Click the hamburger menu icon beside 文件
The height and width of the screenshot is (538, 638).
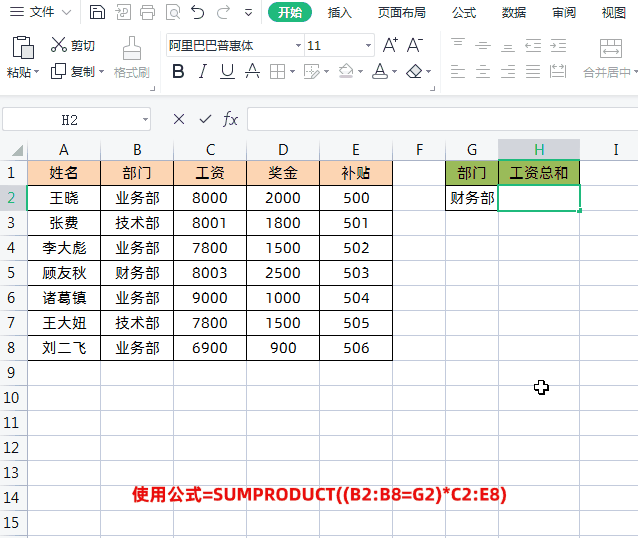click(17, 12)
